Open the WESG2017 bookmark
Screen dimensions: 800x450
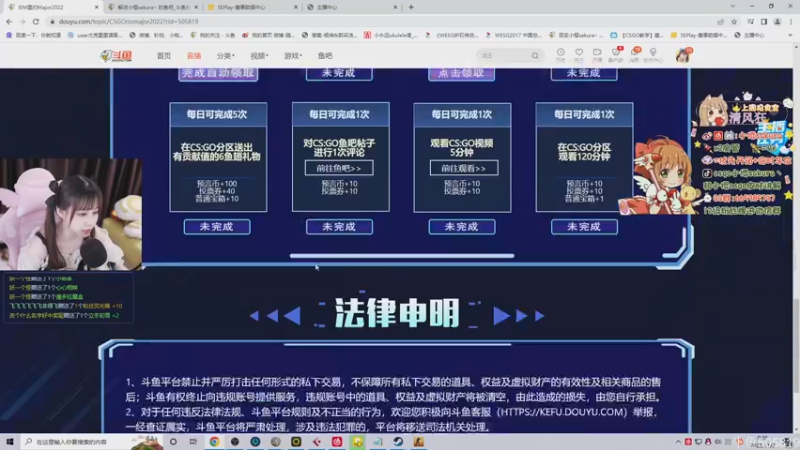coord(514,35)
